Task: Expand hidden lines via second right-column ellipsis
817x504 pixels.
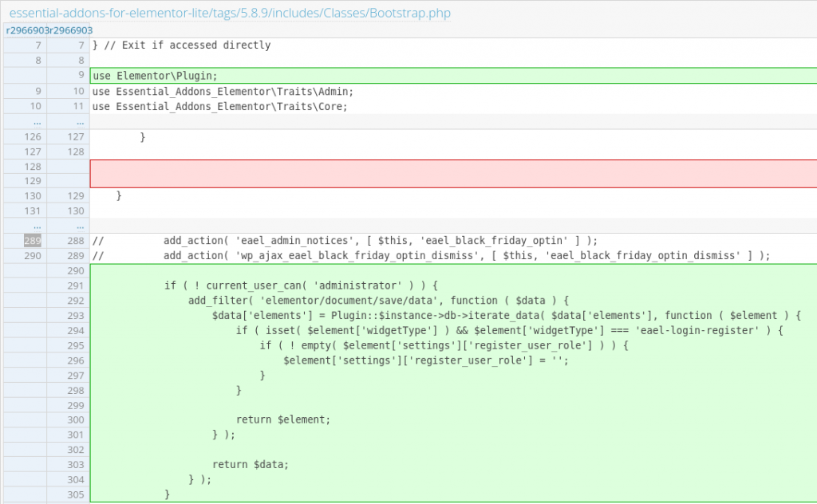Action: tap(80, 226)
